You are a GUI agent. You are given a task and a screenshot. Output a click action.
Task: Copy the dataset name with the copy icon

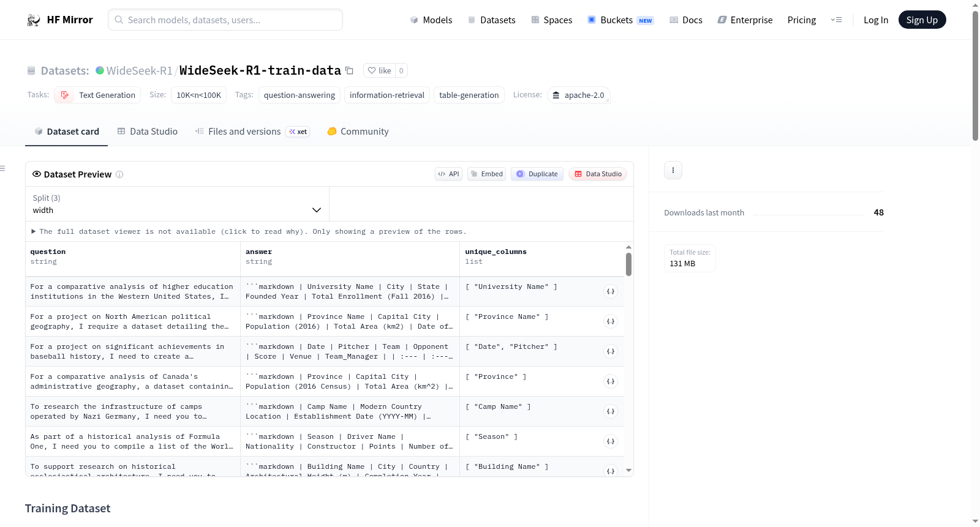(349, 70)
